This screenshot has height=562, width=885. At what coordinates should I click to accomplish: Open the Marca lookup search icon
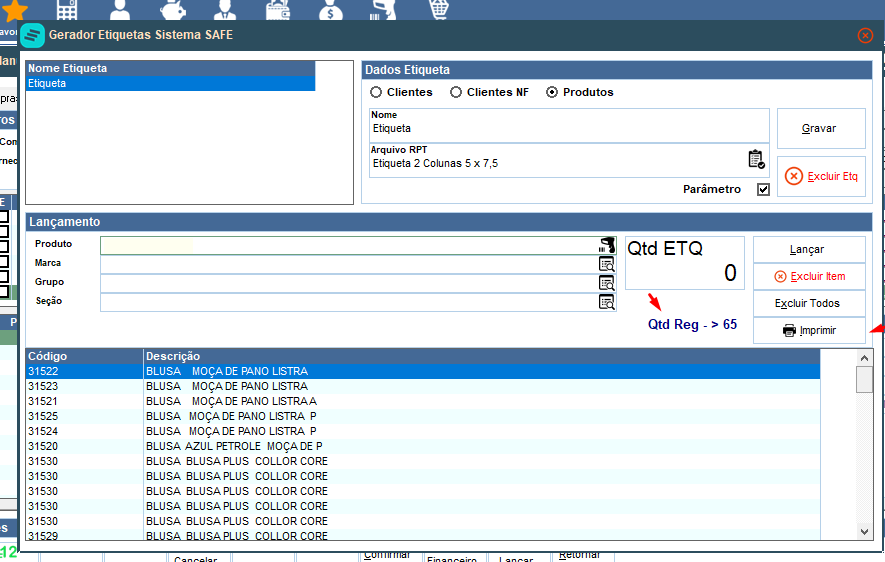607,264
